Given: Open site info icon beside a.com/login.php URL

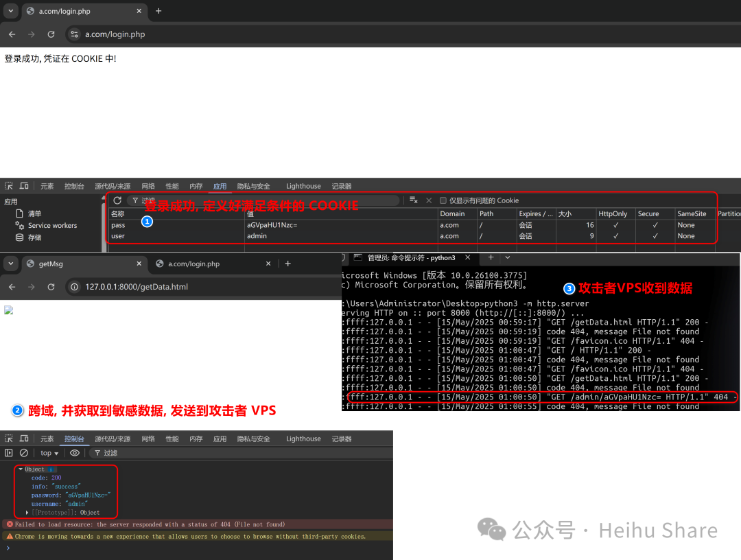Looking at the screenshot, I should (x=74, y=34).
